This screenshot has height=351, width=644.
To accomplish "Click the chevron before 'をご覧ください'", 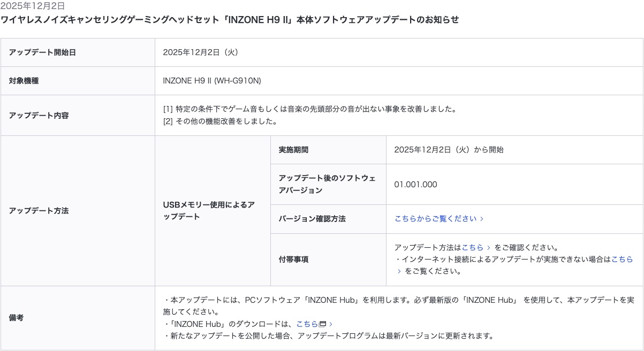I will pos(399,271).
